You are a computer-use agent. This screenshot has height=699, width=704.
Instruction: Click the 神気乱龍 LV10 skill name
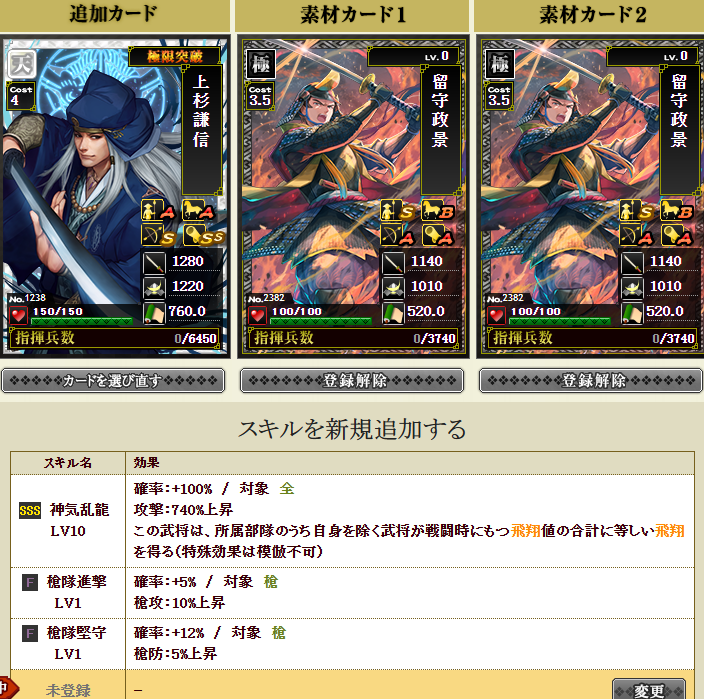coord(79,520)
